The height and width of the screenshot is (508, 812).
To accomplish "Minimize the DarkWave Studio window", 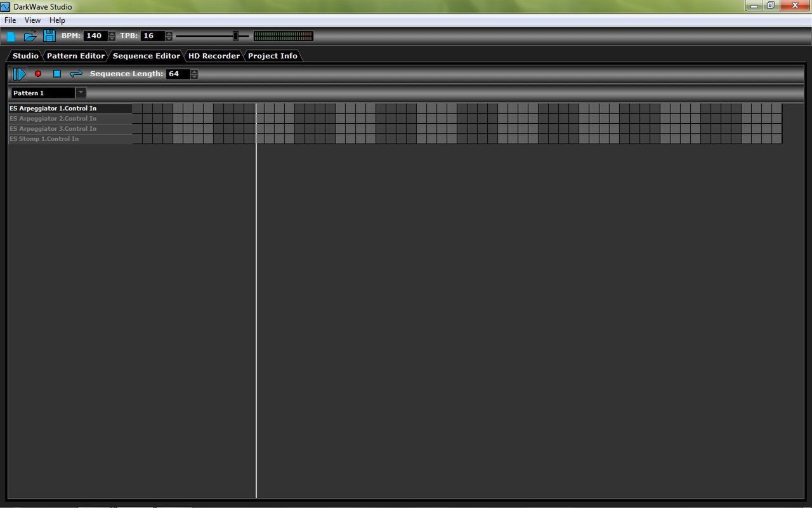I will [754, 6].
